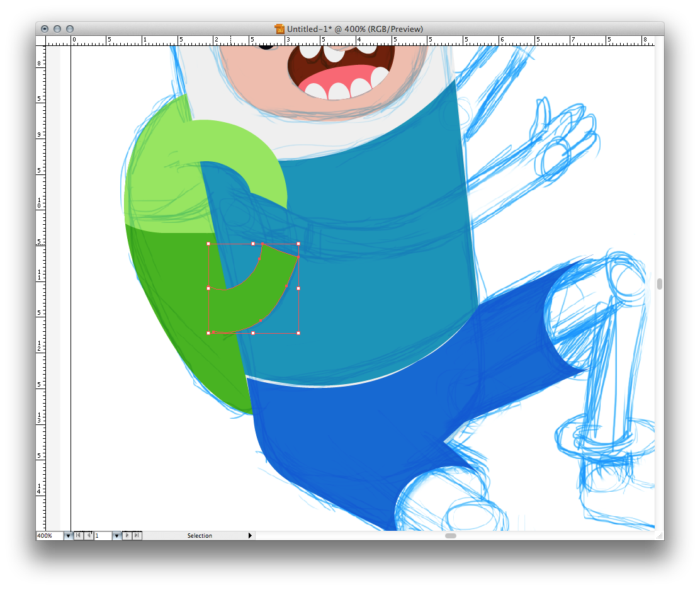Click the artboard number field
The width and height of the screenshot is (700, 590).
103,536
